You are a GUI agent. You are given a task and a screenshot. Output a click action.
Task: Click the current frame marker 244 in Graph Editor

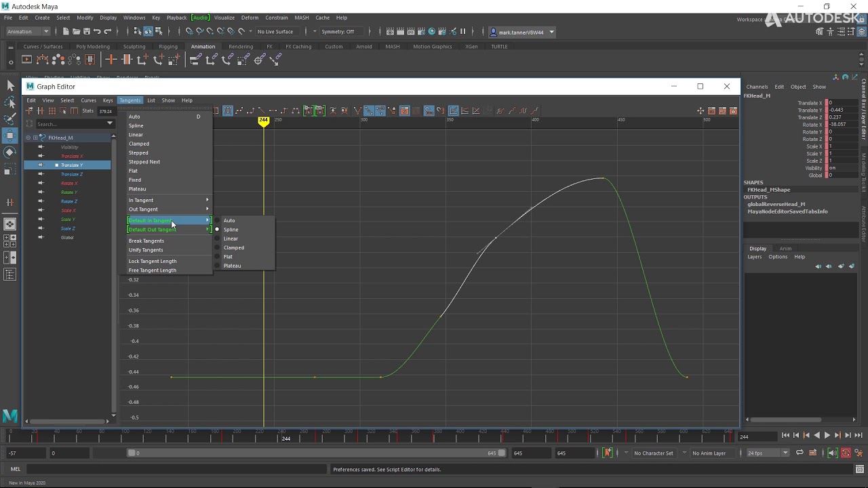coord(264,121)
